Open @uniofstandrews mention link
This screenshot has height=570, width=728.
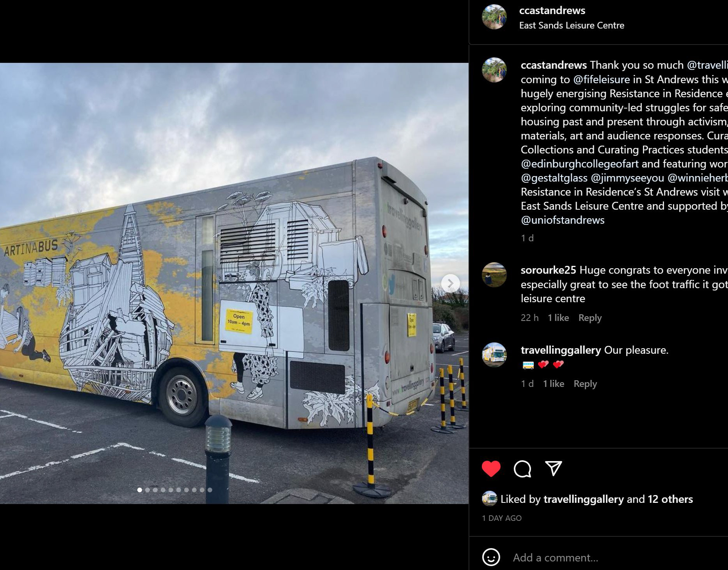point(563,220)
